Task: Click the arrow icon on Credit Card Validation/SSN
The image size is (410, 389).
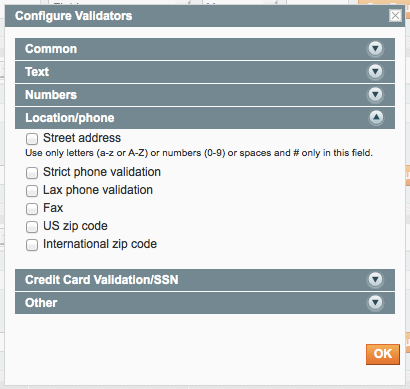Action: (375, 279)
